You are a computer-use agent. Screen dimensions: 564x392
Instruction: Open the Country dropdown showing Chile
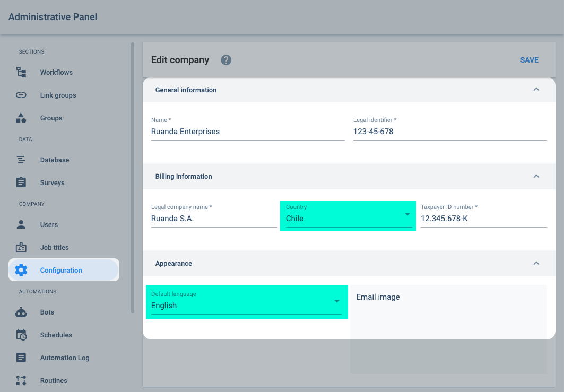(349, 215)
